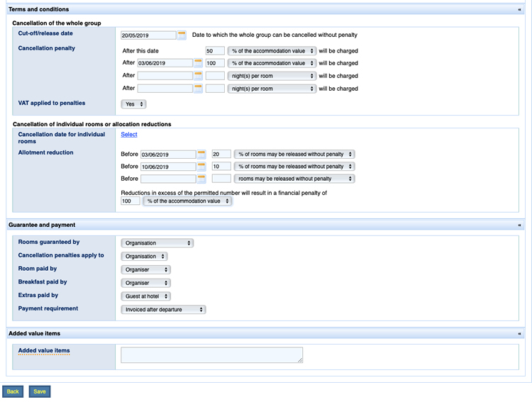The image size is (532, 402).
Task: Collapse the Terms and conditions section
Action: (x=519, y=9)
